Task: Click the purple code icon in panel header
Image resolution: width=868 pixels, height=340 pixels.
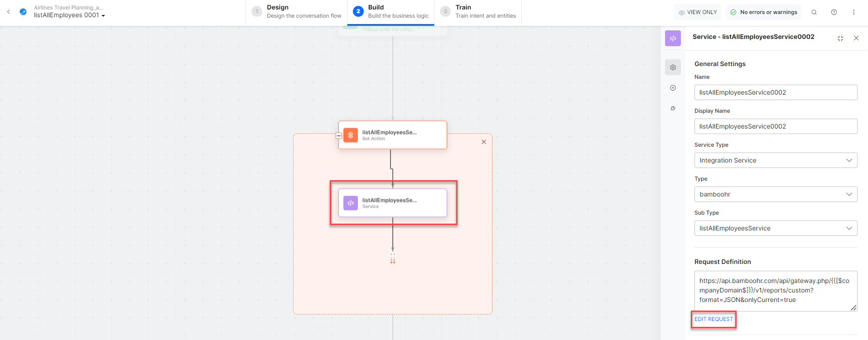Action: [673, 38]
